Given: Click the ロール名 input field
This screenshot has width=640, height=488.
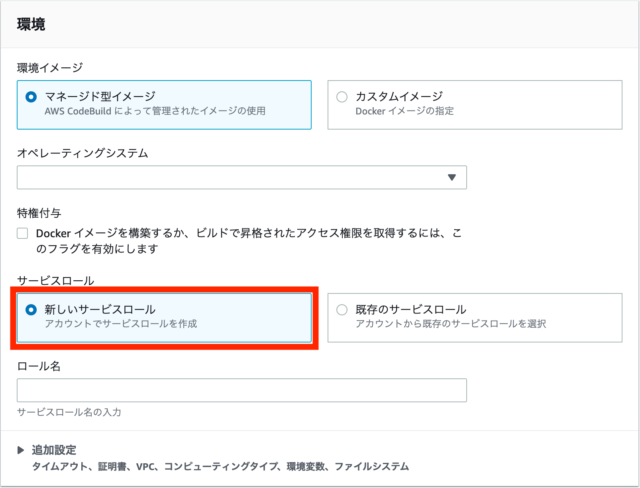Looking at the screenshot, I should (x=242, y=390).
